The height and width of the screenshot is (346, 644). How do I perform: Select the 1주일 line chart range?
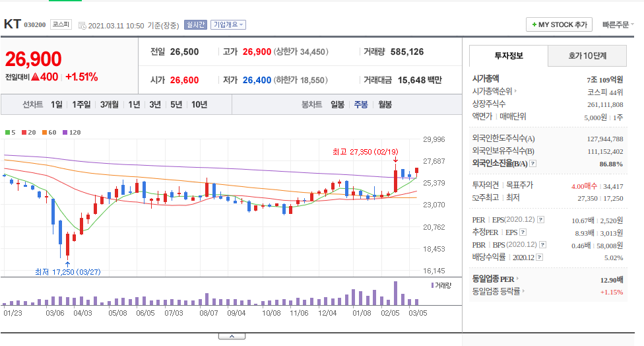tap(81, 105)
